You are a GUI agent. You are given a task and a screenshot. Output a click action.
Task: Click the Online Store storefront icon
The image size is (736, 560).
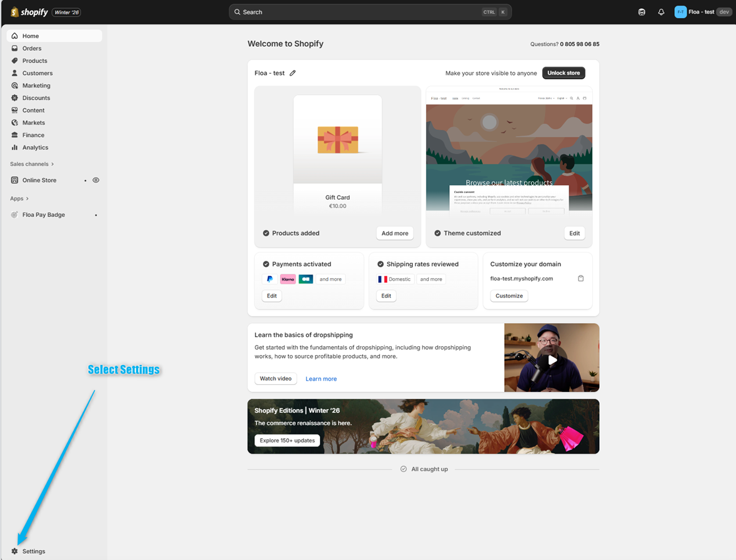tap(14, 180)
